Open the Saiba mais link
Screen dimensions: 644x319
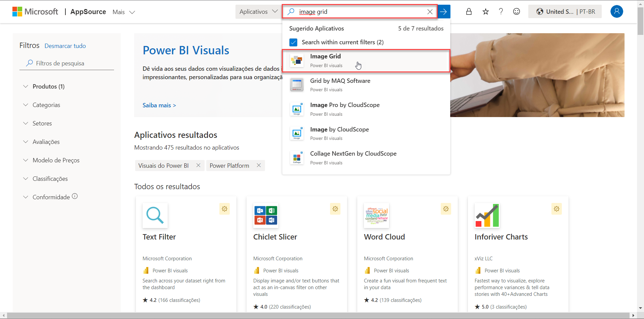[159, 105]
